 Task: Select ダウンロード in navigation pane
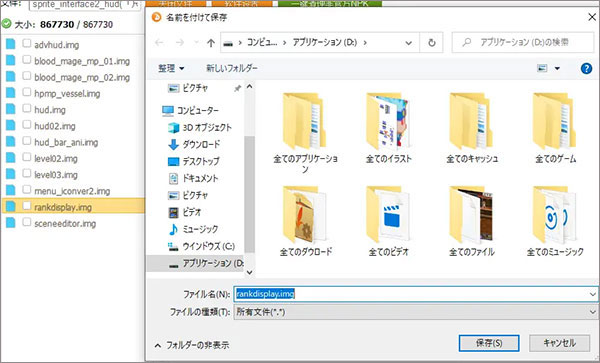[194, 144]
